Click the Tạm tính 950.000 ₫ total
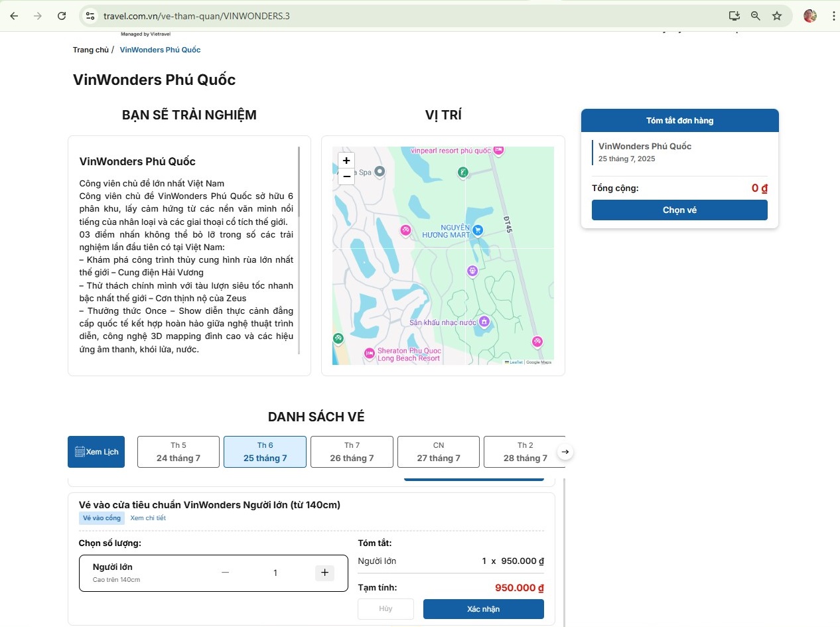 pyautogui.click(x=520, y=588)
